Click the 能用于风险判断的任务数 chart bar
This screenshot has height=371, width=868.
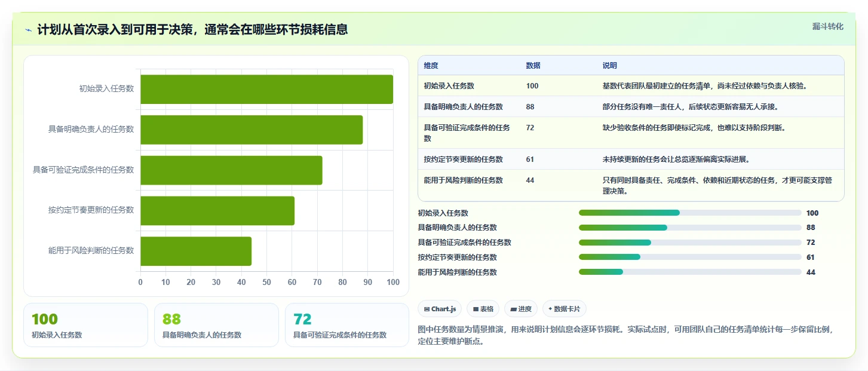tap(196, 251)
